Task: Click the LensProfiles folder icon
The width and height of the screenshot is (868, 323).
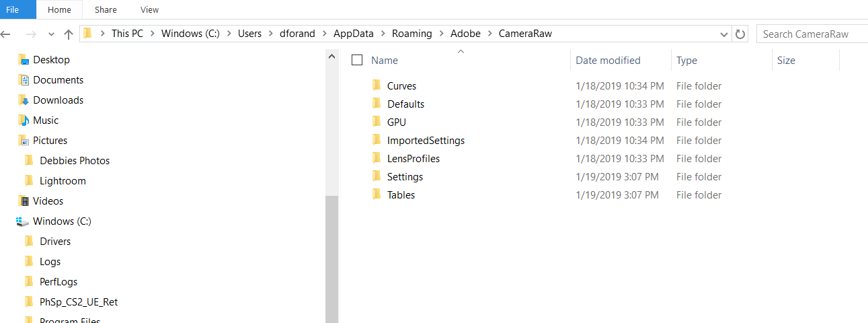Action: [376, 159]
